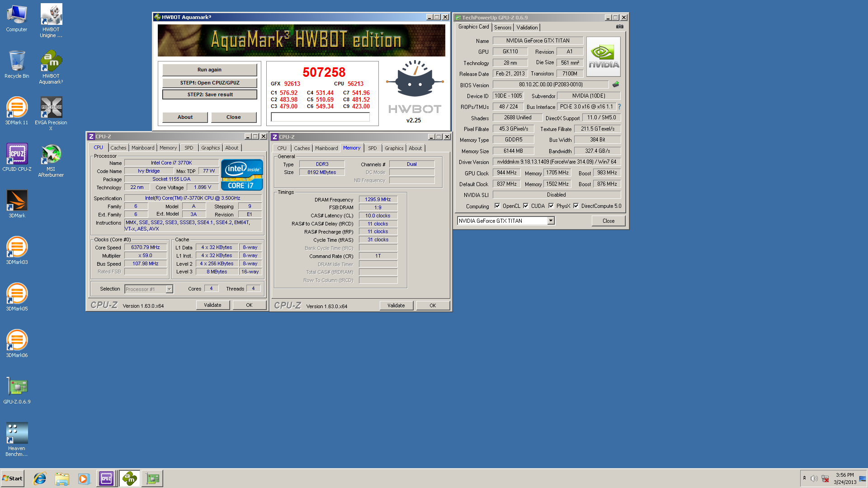Click the NVIDIA logo in GPU-Z

(604, 56)
